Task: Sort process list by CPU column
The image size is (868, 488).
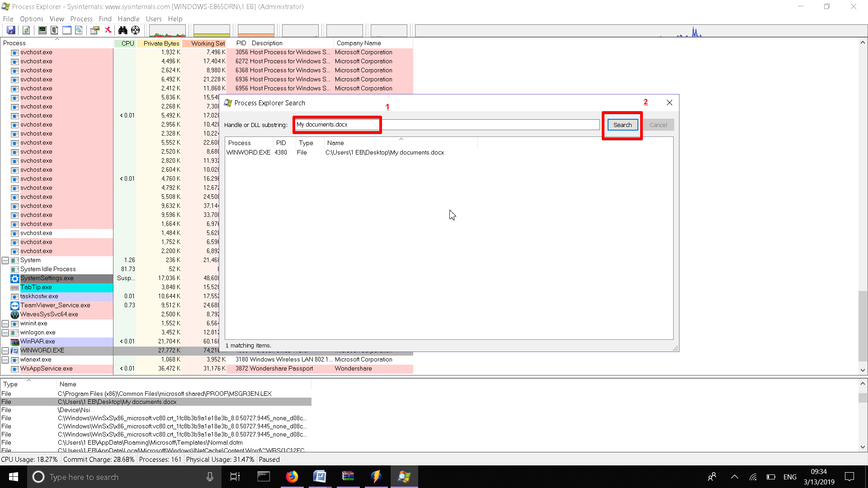Action: coord(125,43)
